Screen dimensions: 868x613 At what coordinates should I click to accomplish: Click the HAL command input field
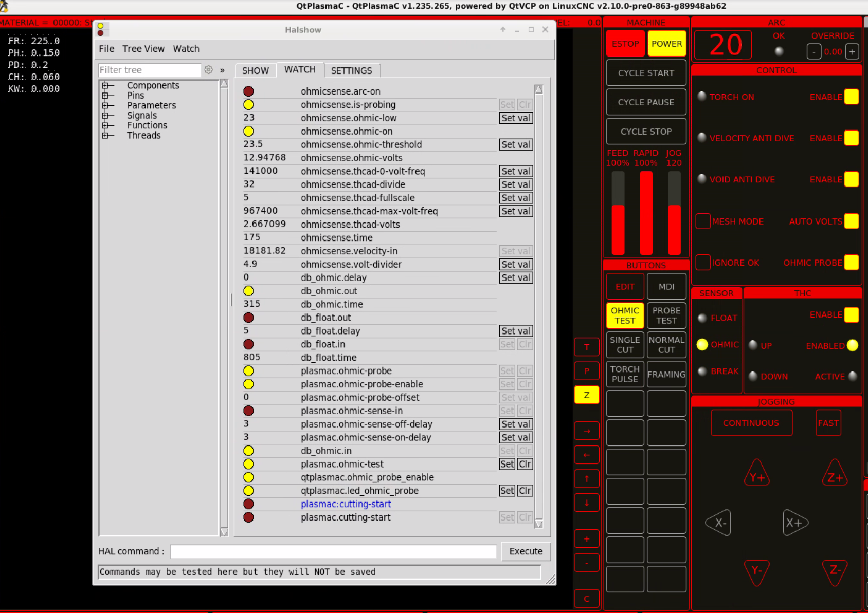point(333,551)
